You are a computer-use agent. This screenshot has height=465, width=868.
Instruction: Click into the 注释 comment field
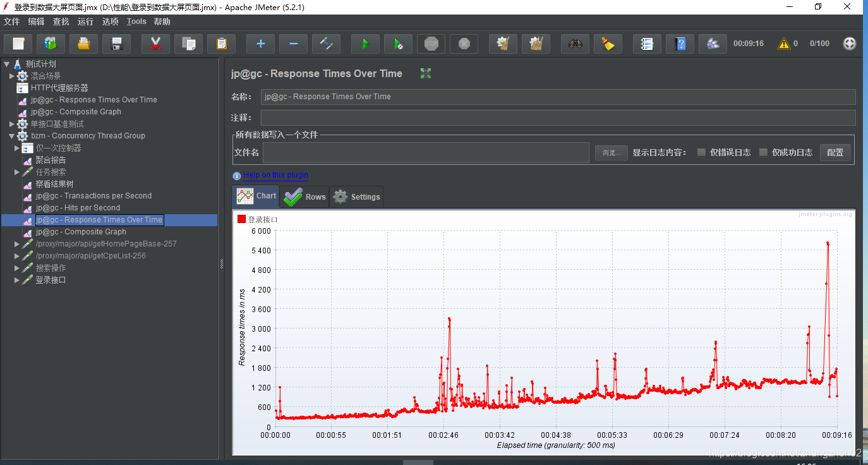click(558, 118)
